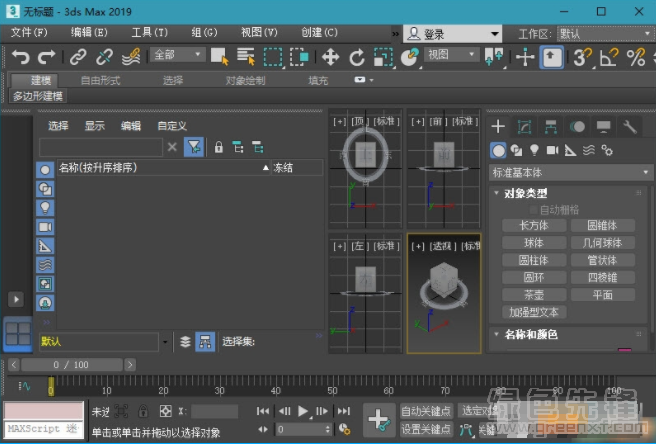Open the Motion panel tab icon

577,126
